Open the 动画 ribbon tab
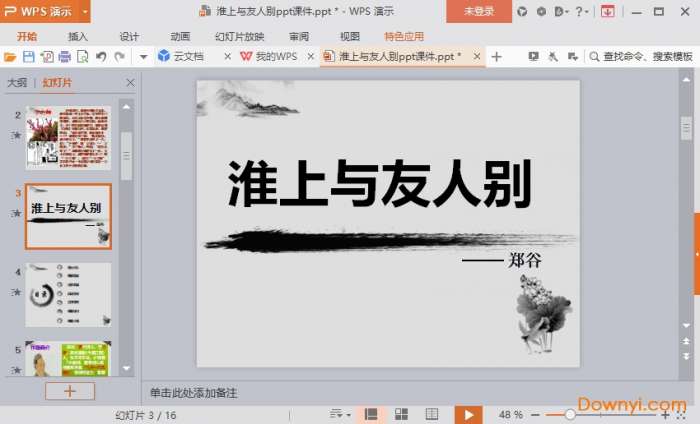This screenshot has height=424, width=700. [x=180, y=36]
